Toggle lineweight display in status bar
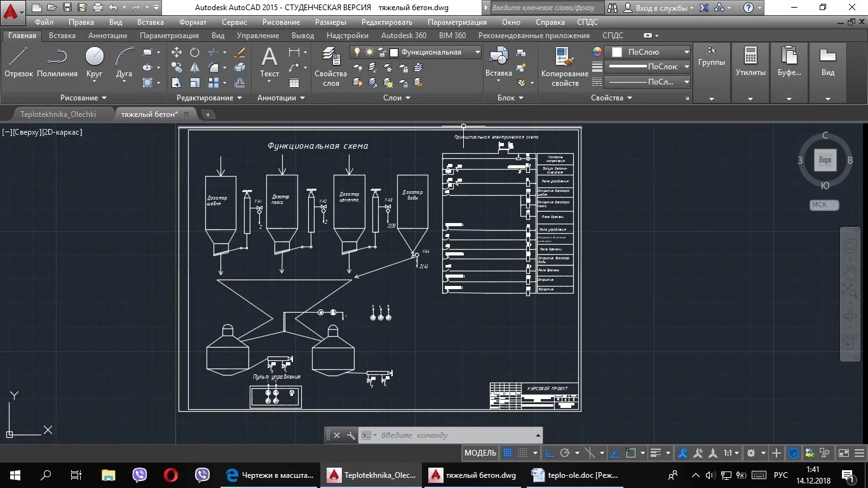 656,453
